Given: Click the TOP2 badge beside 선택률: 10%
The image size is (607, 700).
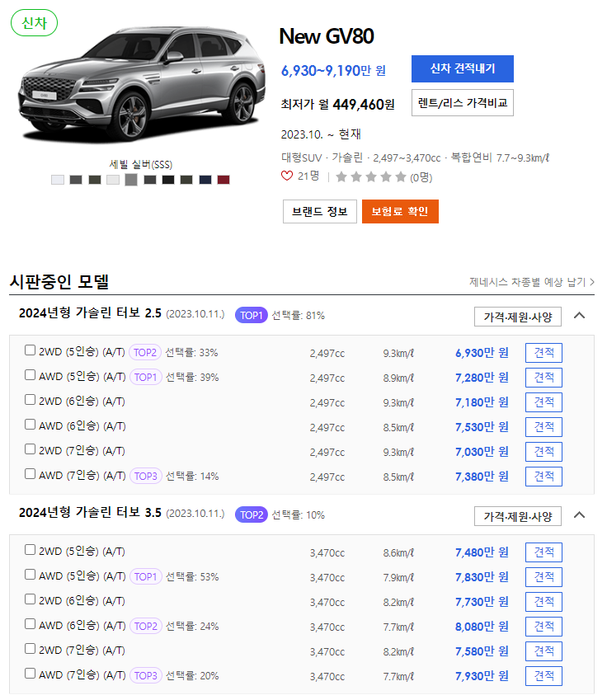Looking at the screenshot, I should 251,514.
